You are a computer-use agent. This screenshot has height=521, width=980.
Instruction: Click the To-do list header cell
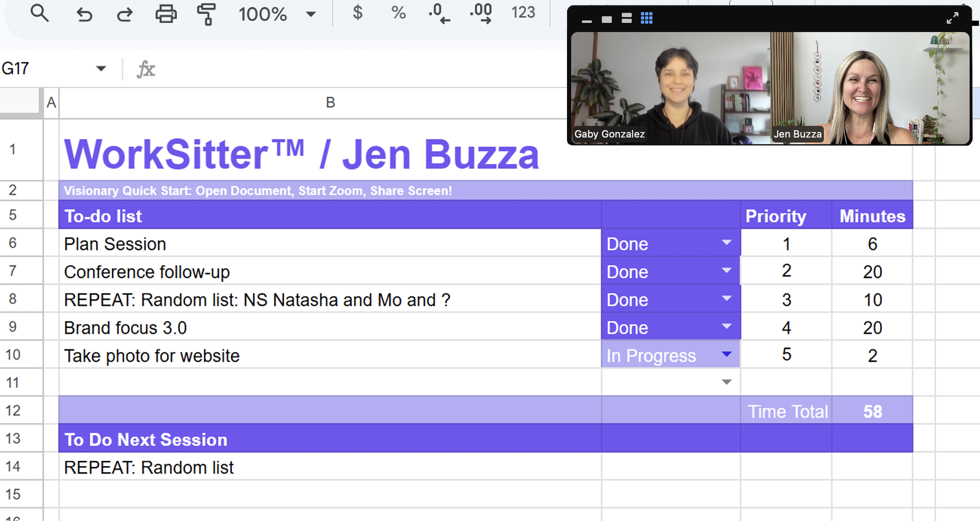click(x=330, y=215)
